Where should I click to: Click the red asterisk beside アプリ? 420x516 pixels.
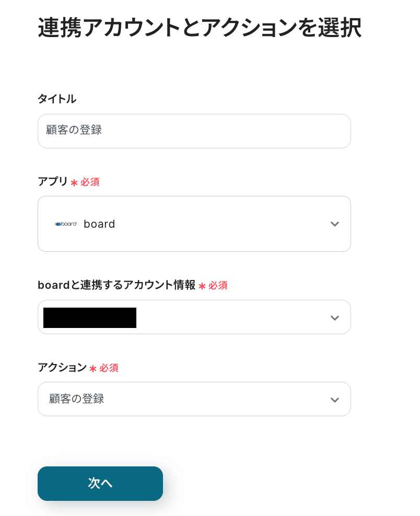tap(74, 183)
